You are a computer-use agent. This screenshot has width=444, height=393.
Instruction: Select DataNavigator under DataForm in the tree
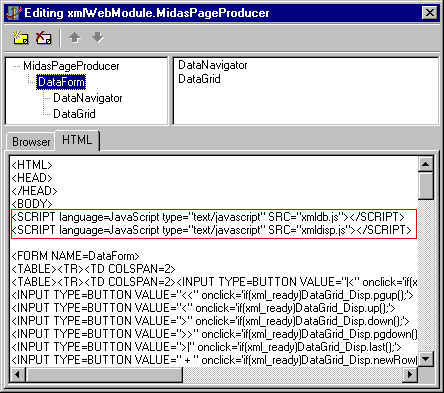[88, 98]
